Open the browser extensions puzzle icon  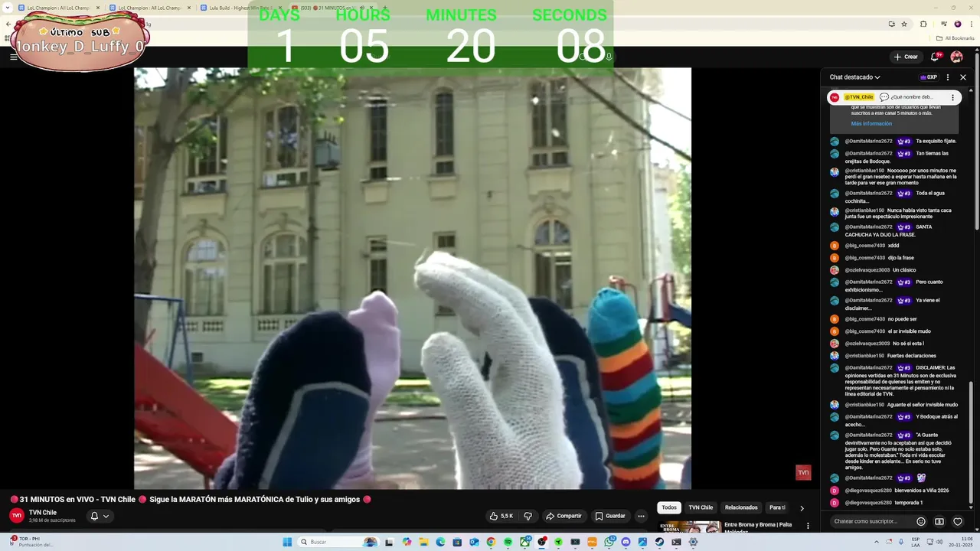click(x=923, y=24)
